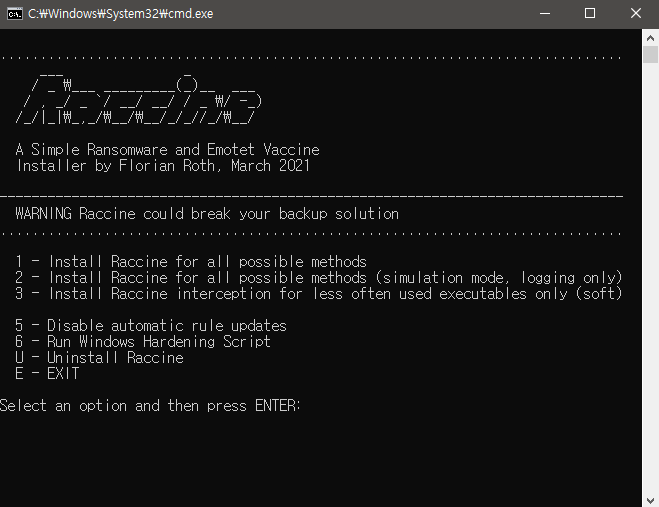Click the title text C:\Windows\System32\cmd.exe
The width and height of the screenshot is (659, 507).
tap(121, 14)
